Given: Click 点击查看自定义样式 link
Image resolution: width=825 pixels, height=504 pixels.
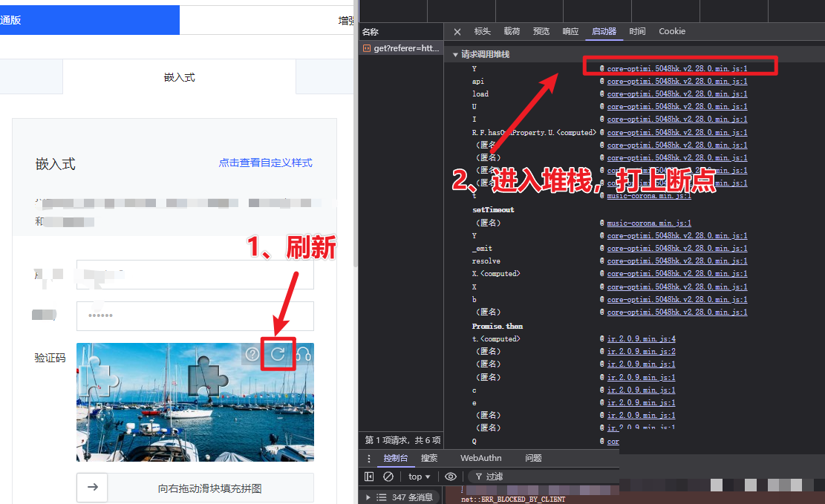Looking at the screenshot, I should pos(265,163).
